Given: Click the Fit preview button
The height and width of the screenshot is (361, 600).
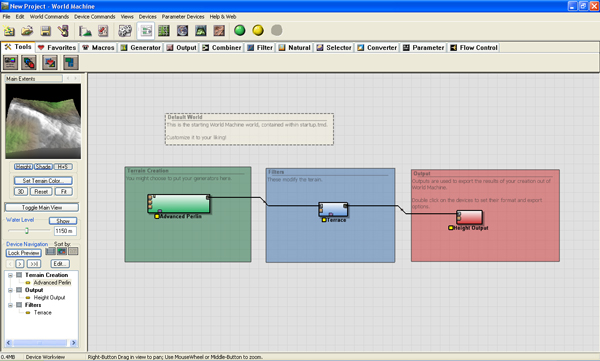Looking at the screenshot, I should click(x=64, y=192).
